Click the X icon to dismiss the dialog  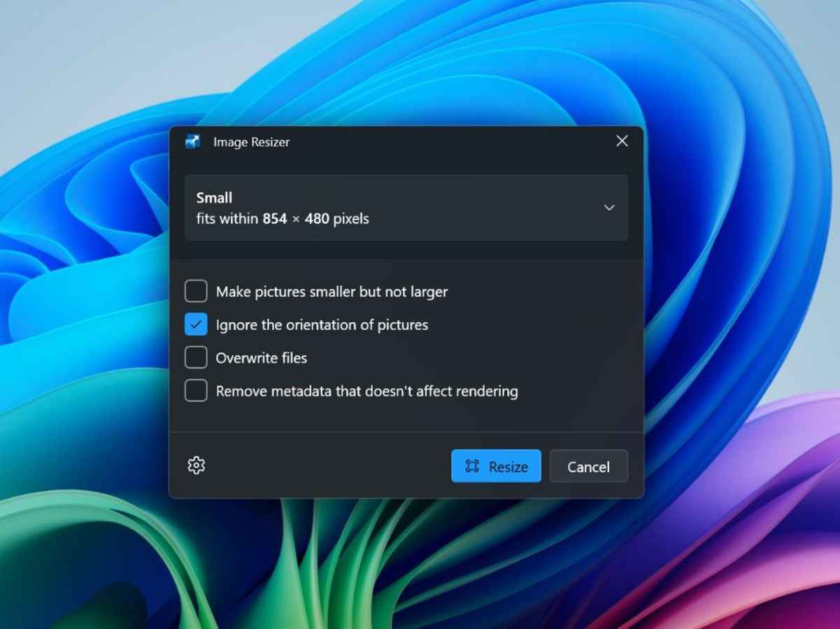pyautogui.click(x=621, y=140)
